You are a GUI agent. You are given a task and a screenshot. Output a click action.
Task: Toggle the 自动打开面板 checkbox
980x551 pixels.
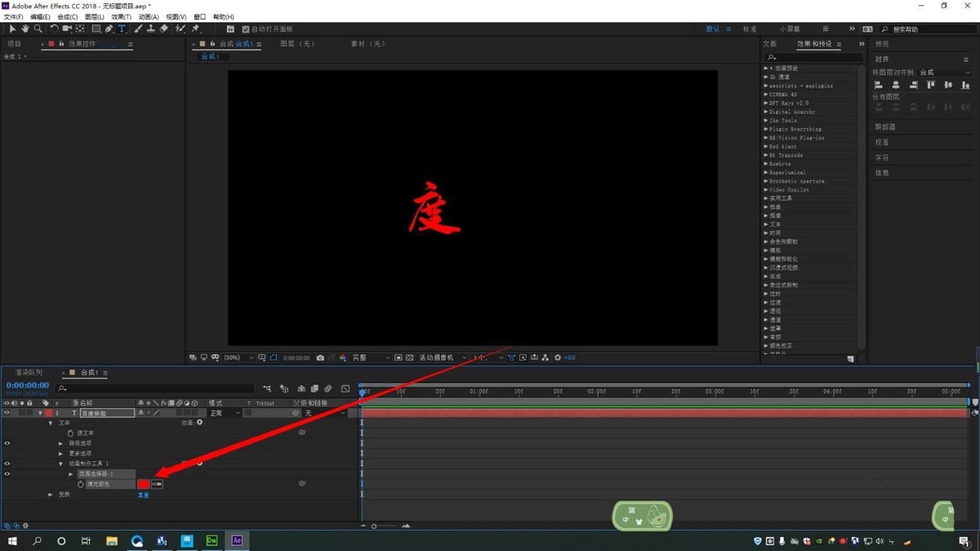point(246,29)
